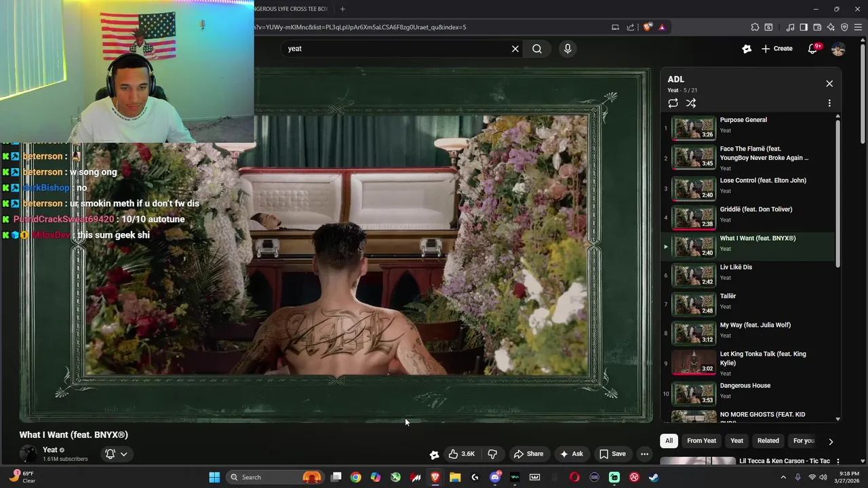This screenshot has height=488, width=868.
Task: Start voice search with microphone icon
Action: pos(568,49)
